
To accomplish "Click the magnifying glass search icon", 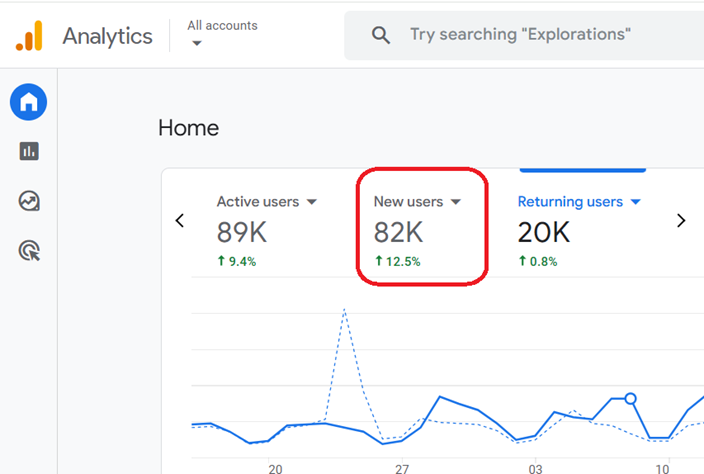I will point(381,35).
